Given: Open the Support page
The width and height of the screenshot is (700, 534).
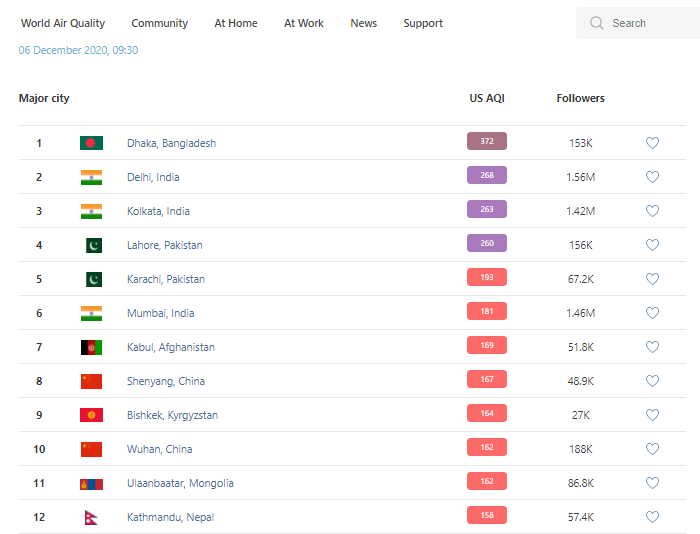Looking at the screenshot, I should click(x=423, y=23).
